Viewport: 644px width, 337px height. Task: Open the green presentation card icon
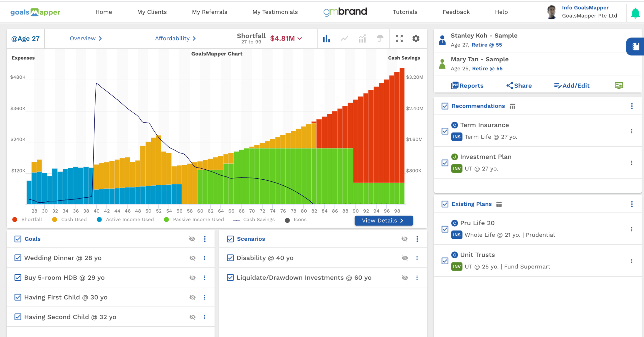[x=619, y=86]
